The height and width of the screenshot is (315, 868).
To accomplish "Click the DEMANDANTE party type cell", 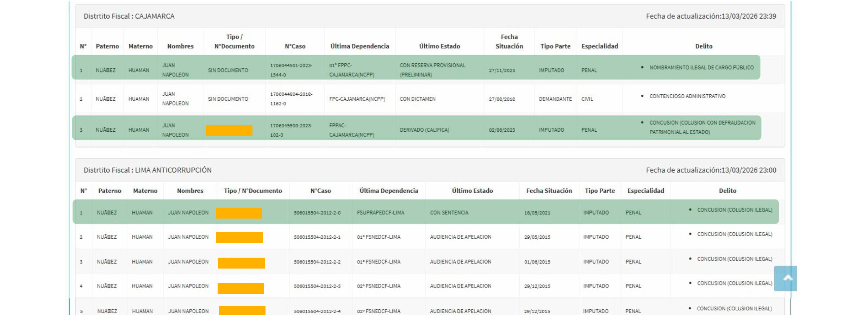I will [555, 99].
